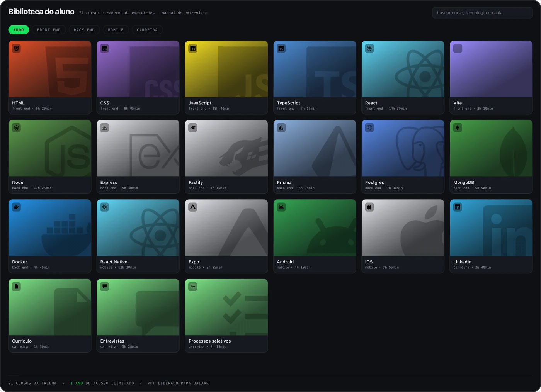Click the "Express" course title

[x=109, y=183]
